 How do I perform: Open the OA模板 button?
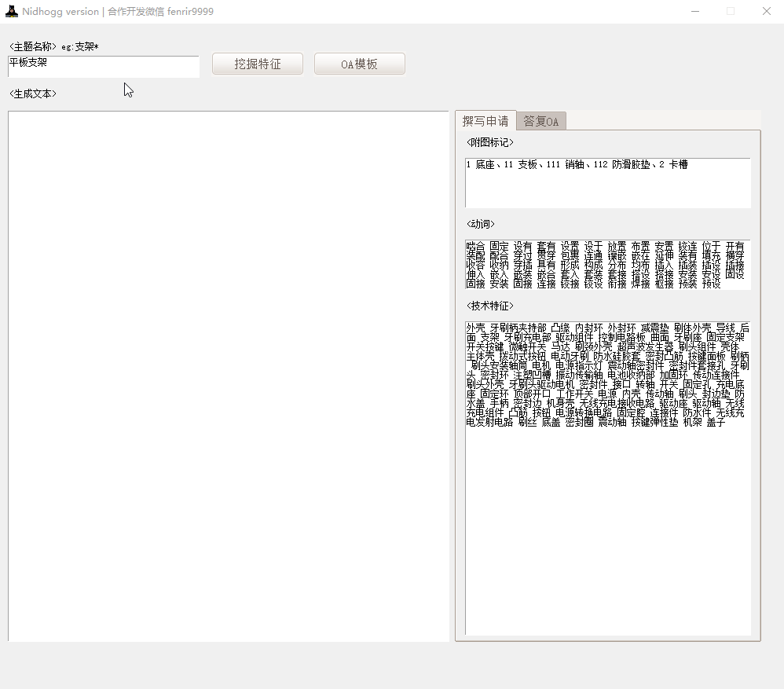tap(359, 64)
